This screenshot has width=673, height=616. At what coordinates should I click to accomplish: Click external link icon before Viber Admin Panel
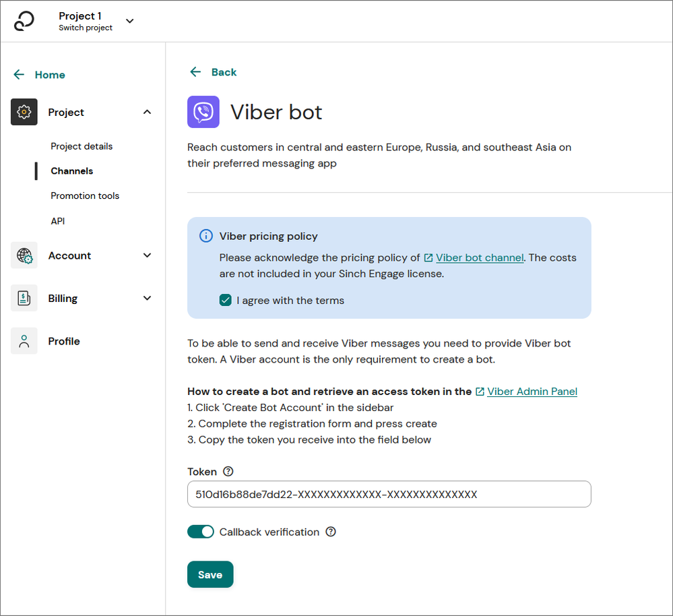[x=480, y=392]
